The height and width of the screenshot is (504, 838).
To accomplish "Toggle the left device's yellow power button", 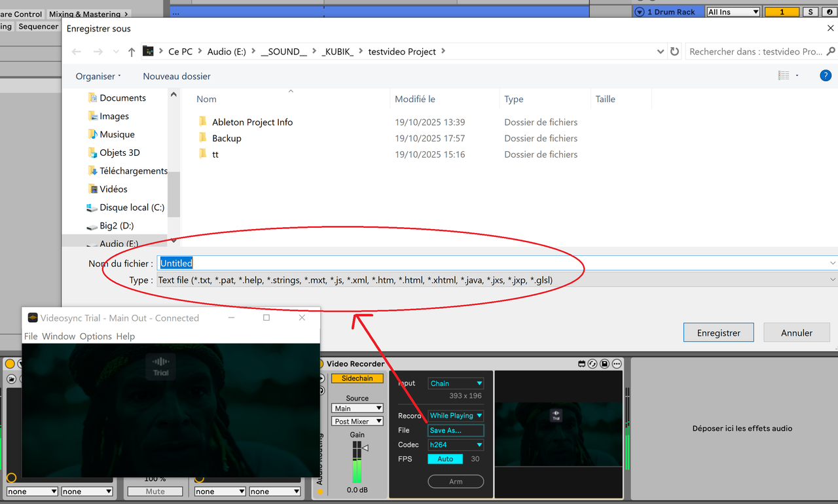I will [10, 364].
